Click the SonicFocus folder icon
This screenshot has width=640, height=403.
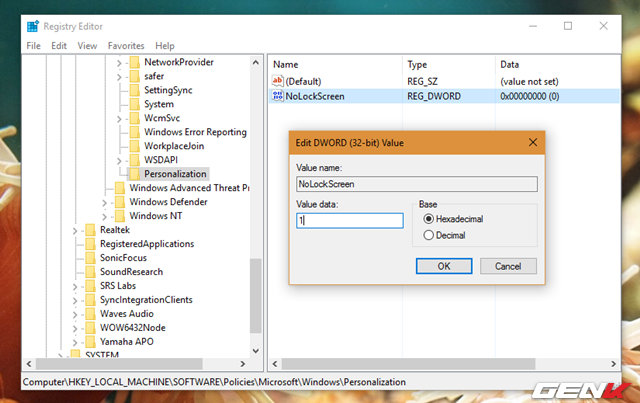[x=91, y=258]
